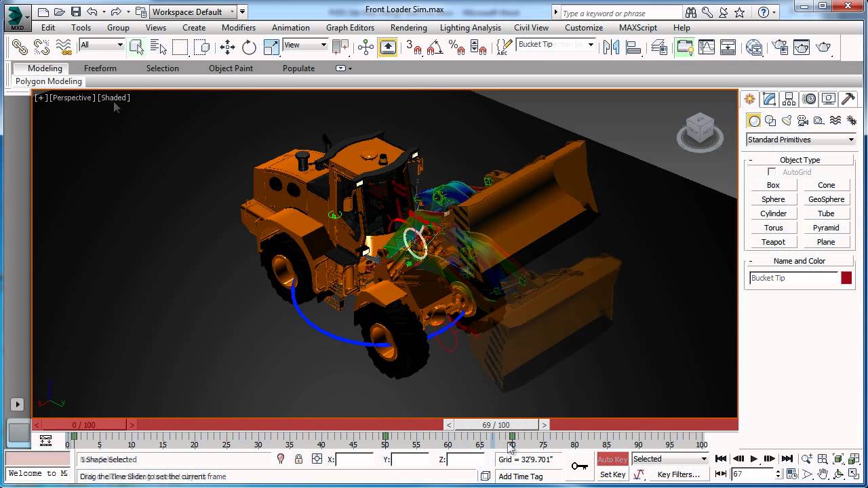Image resolution: width=868 pixels, height=488 pixels.
Task: Open the MAXScript menu
Action: 638,28
